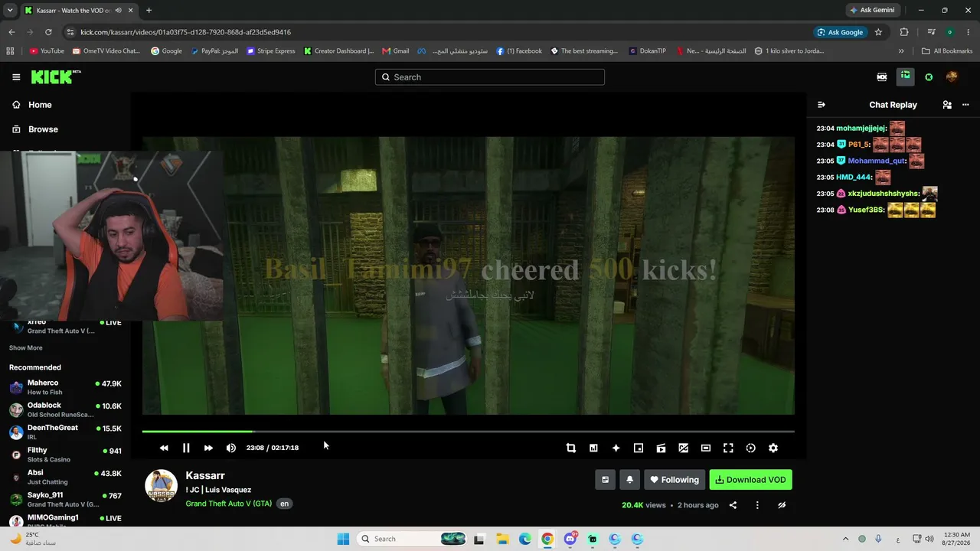This screenshot has height=551, width=980.
Task: Open Kassarr channel name link
Action: pos(205,476)
